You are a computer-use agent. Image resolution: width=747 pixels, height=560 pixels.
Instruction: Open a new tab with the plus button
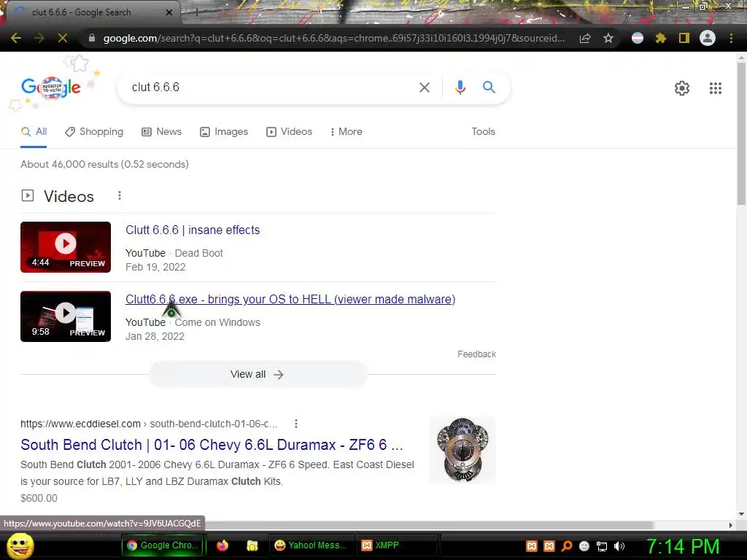pyautogui.click(x=196, y=12)
